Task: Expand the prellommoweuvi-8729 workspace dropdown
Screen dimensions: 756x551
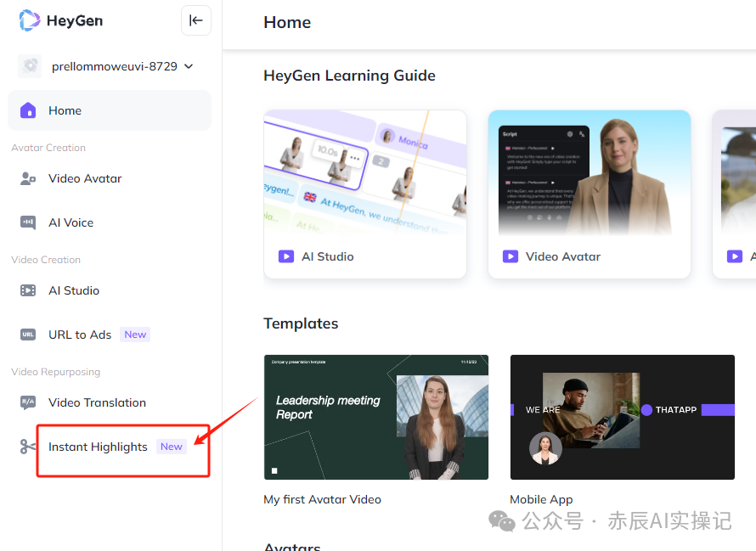Action: 189,66
